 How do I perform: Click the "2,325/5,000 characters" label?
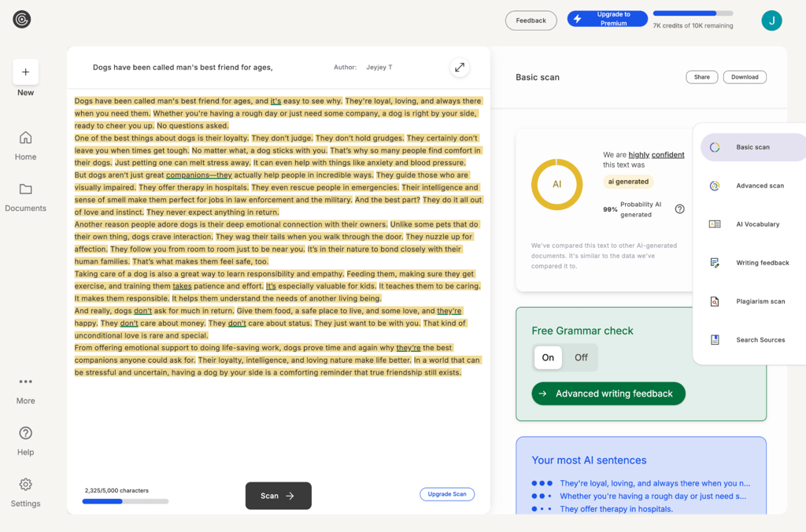(x=116, y=490)
